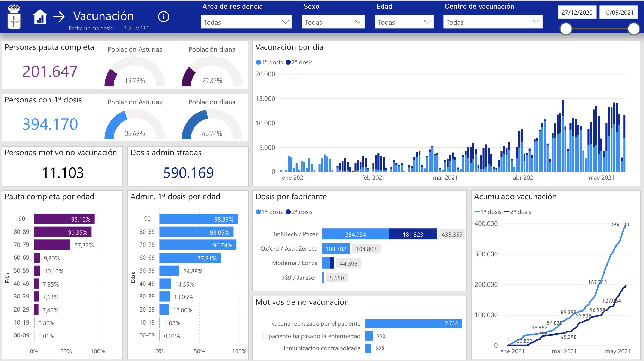Click the 38,69% Población Asturias gauge
Image resolution: width=644 pixels, height=361 pixels.
(135, 124)
